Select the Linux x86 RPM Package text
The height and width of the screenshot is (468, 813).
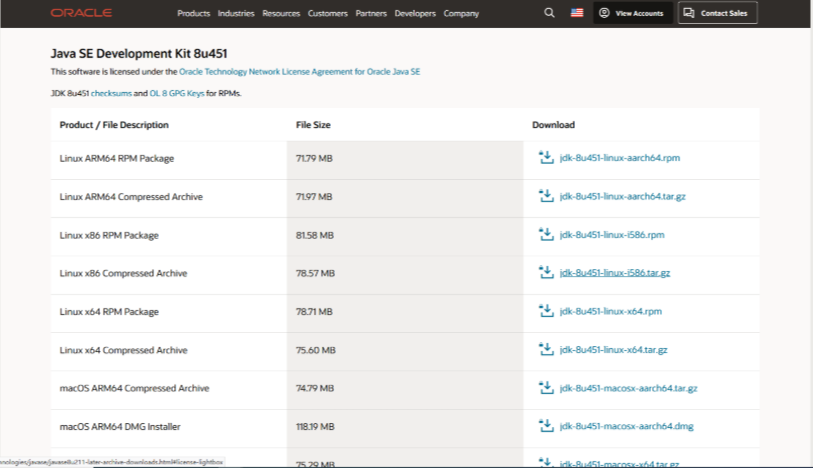click(x=109, y=235)
